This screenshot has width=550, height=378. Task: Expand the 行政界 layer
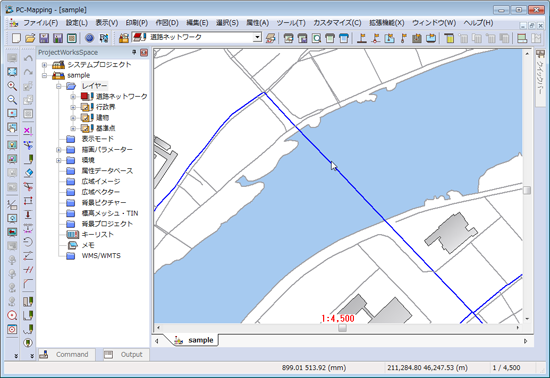pyautogui.click(x=73, y=107)
